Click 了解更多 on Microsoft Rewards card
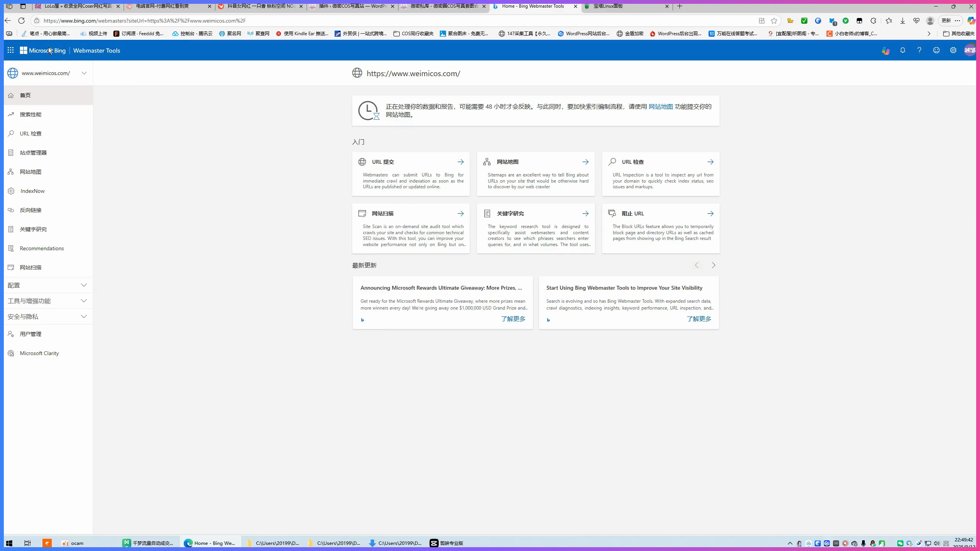 (513, 319)
